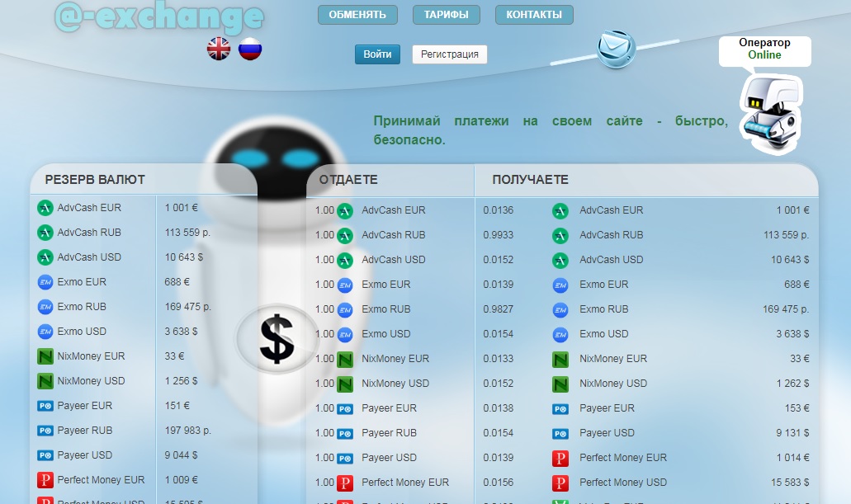Open the ТАРИФЫ menu item
Viewport: 851px width, 504px height.
point(446,15)
